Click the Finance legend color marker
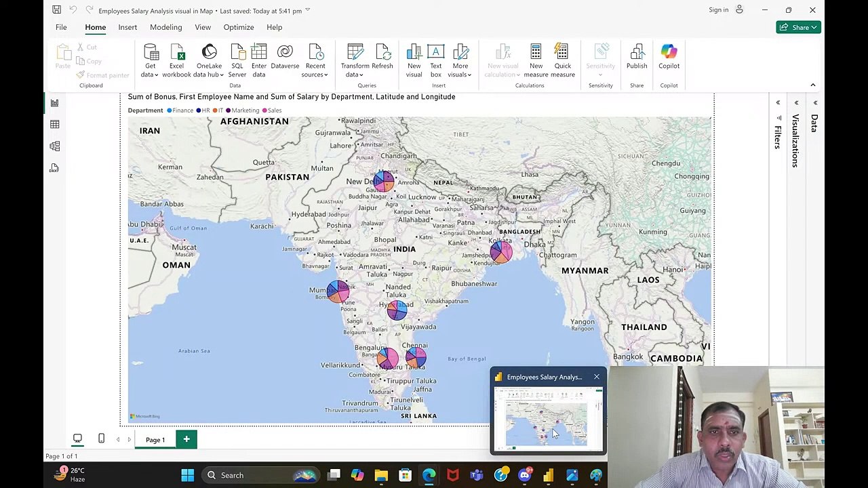This screenshot has height=488, width=868. point(170,110)
